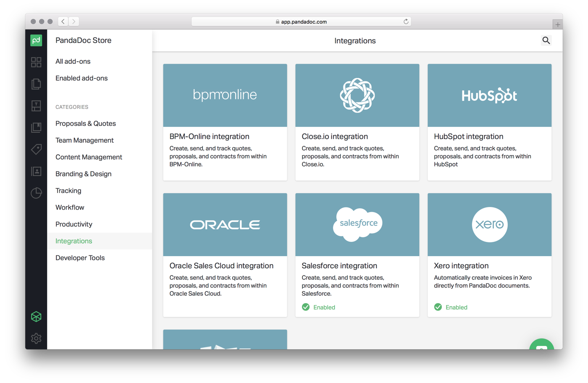This screenshot has width=588, height=383.
Task: Show Enabled add-ons
Action: (81, 78)
